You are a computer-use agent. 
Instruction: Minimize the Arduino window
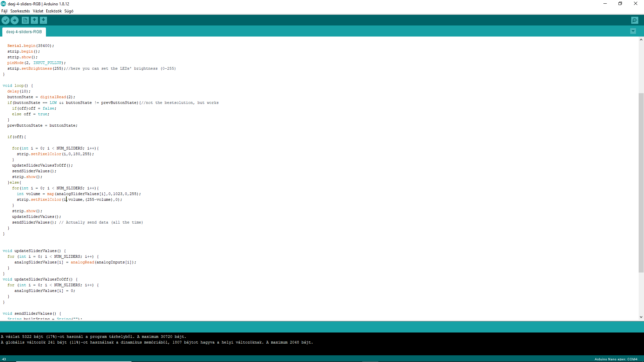[x=605, y=4]
